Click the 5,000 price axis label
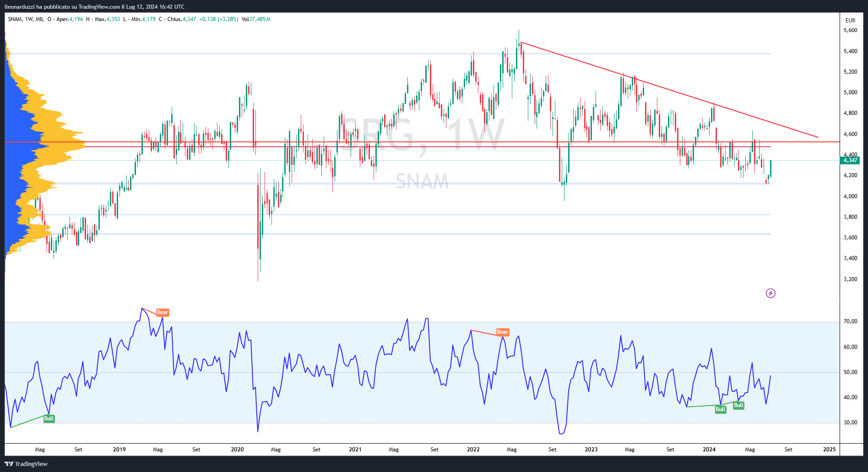Viewport: 868px width, 472px height. pos(850,92)
